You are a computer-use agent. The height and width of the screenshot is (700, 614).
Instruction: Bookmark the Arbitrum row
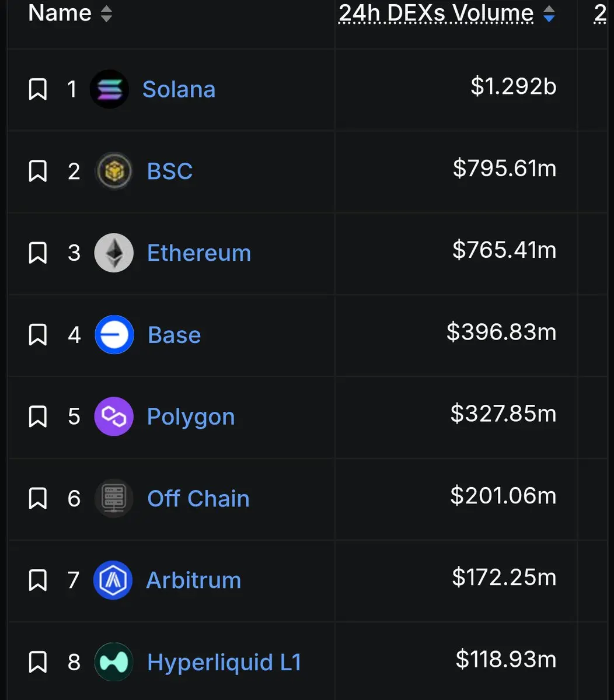[38, 580]
